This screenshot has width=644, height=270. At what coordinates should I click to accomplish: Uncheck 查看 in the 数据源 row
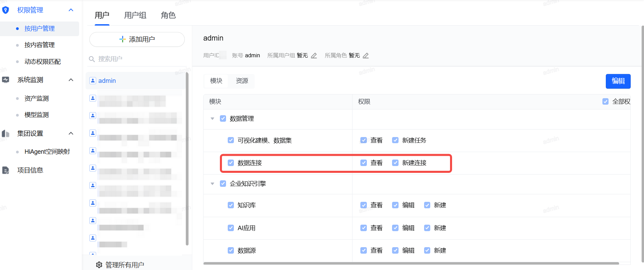point(363,251)
